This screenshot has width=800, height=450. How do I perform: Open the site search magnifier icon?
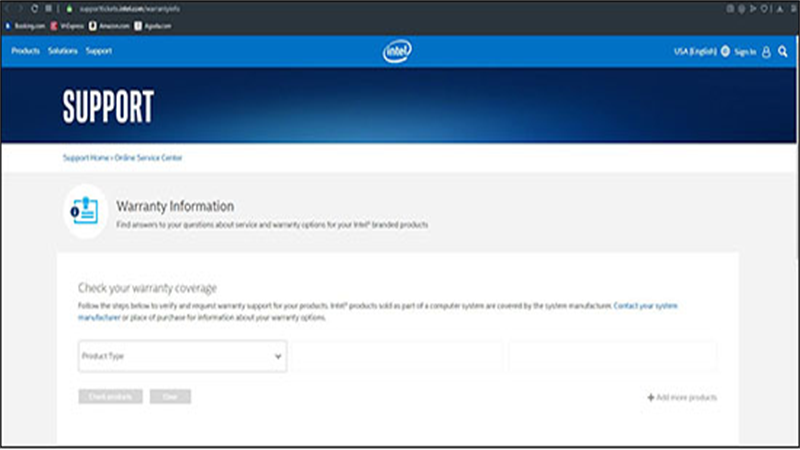pos(783,52)
